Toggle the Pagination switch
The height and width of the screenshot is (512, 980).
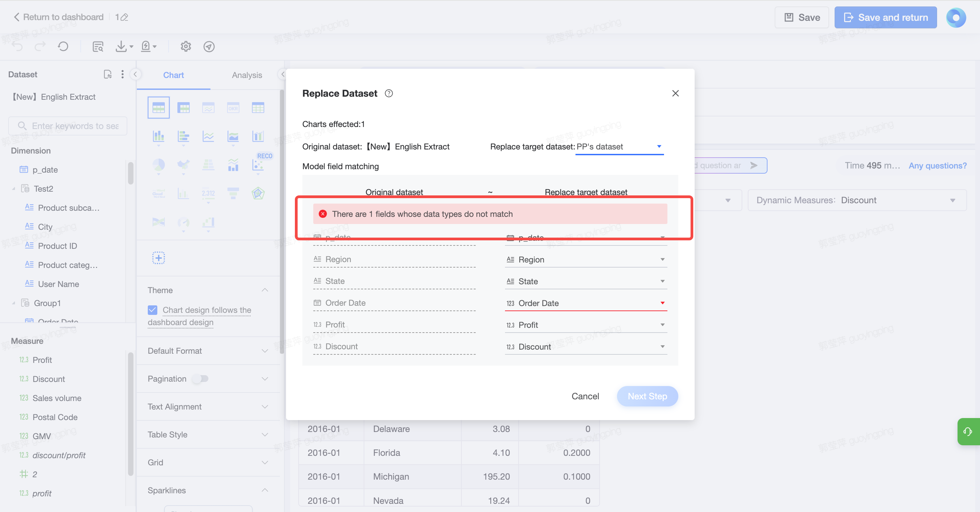200,379
